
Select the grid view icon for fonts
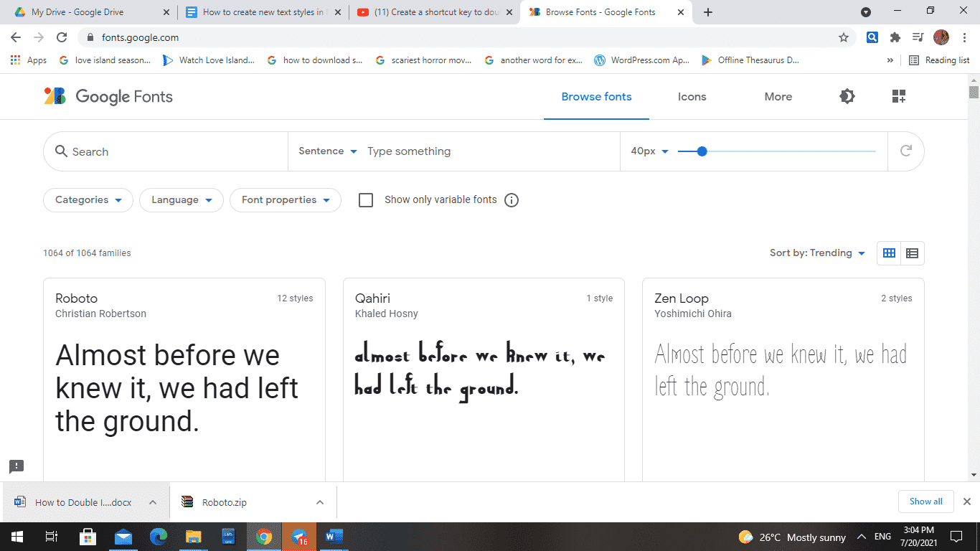tap(889, 253)
